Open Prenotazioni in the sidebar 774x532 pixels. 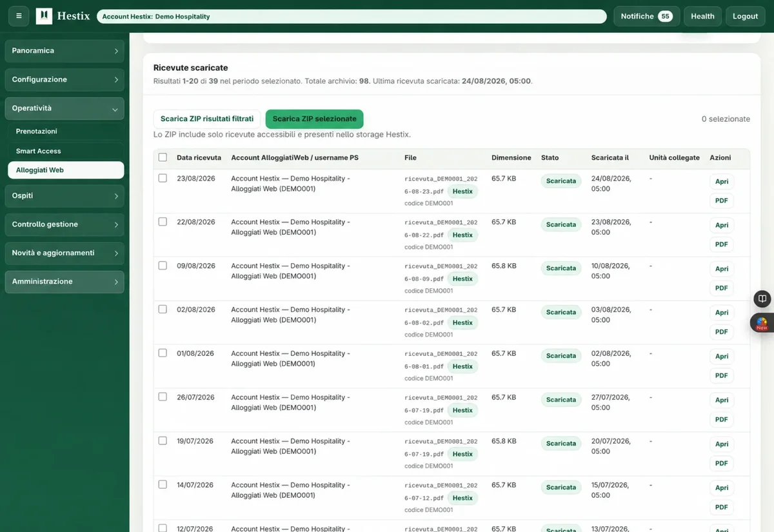click(x=66, y=132)
